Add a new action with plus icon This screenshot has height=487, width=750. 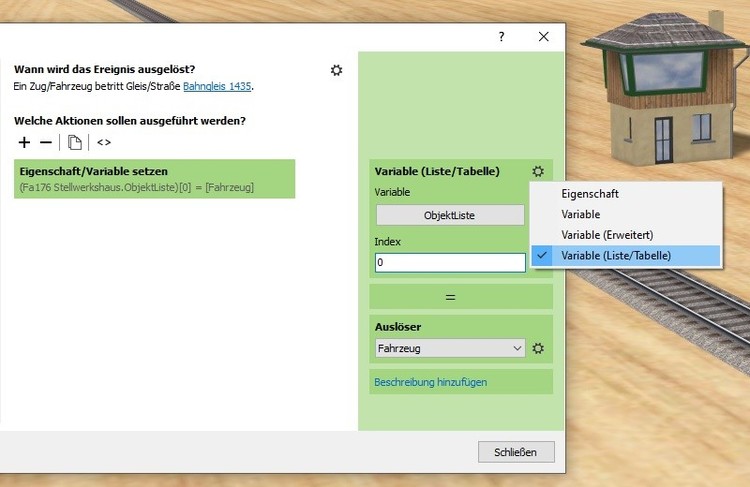(x=24, y=142)
